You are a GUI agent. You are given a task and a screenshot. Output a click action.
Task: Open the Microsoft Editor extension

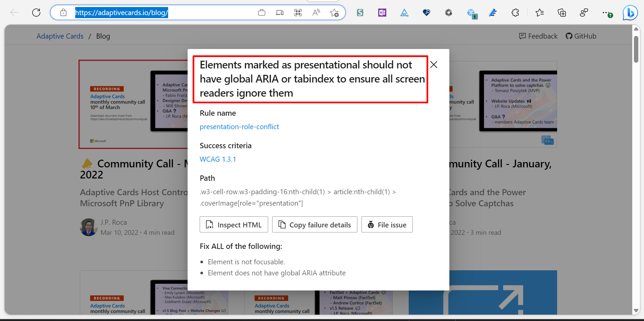[493, 12]
